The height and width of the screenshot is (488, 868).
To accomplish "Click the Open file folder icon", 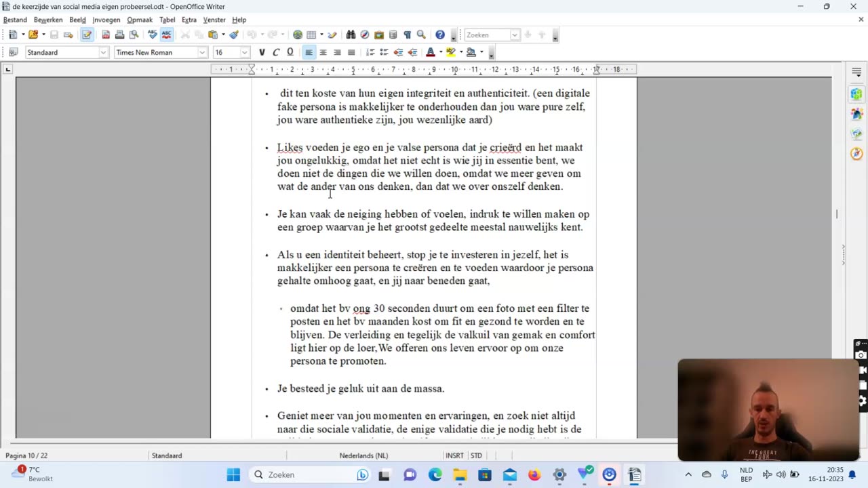I will pyautogui.click(x=33, y=35).
